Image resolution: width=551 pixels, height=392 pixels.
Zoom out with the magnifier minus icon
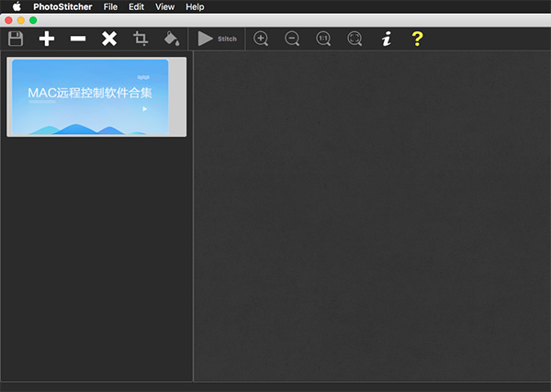tap(292, 39)
